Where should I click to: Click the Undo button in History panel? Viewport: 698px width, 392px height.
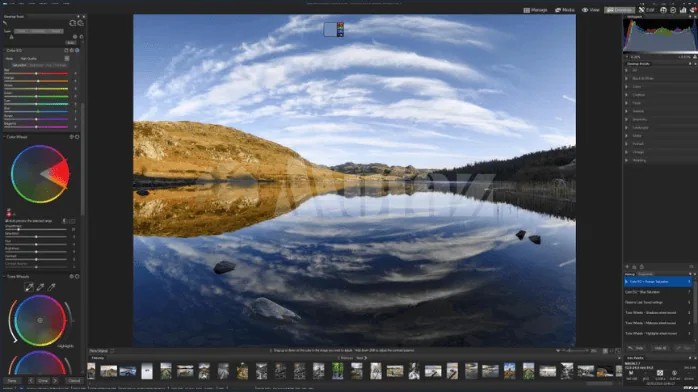coord(637,348)
